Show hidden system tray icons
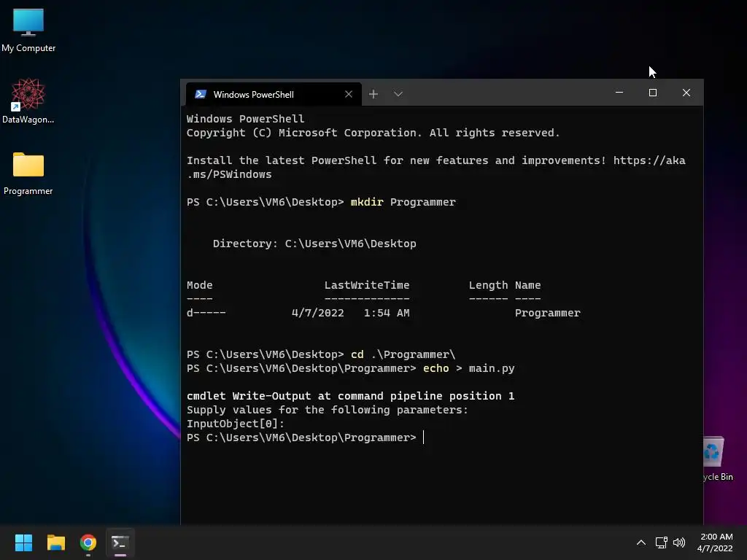This screenshot has height=560, width=747. 641,542
